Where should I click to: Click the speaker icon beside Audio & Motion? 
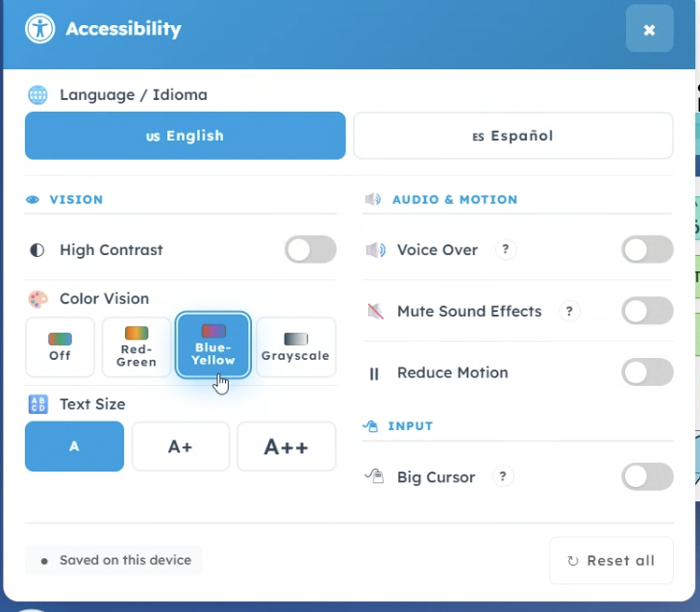coord(373,199)
